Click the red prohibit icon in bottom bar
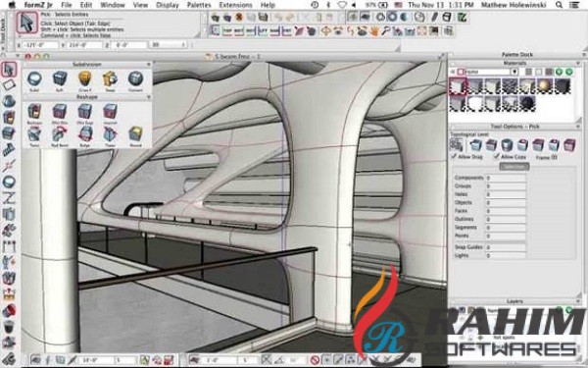 pos(315,360)
